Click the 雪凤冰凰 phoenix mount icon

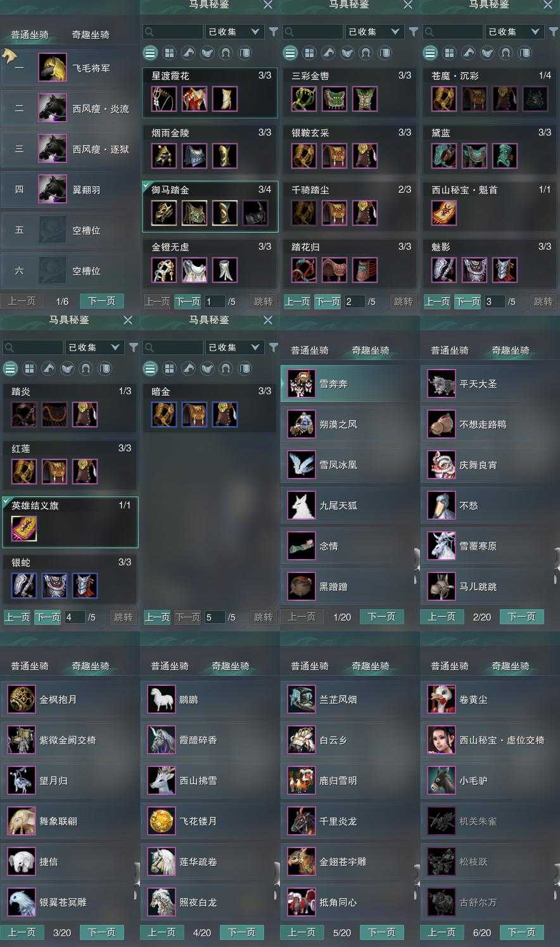[301, 465]
